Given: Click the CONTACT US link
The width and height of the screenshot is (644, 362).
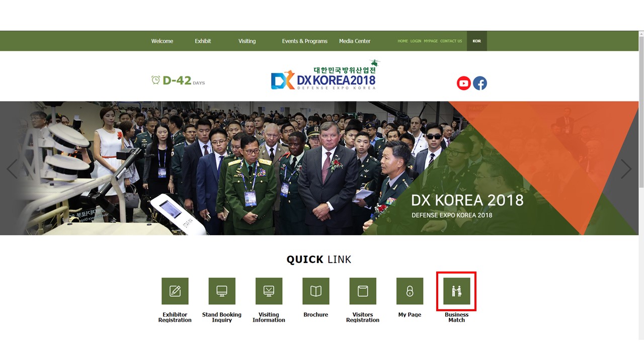Looking at the screenshot, I should [451, 41].
